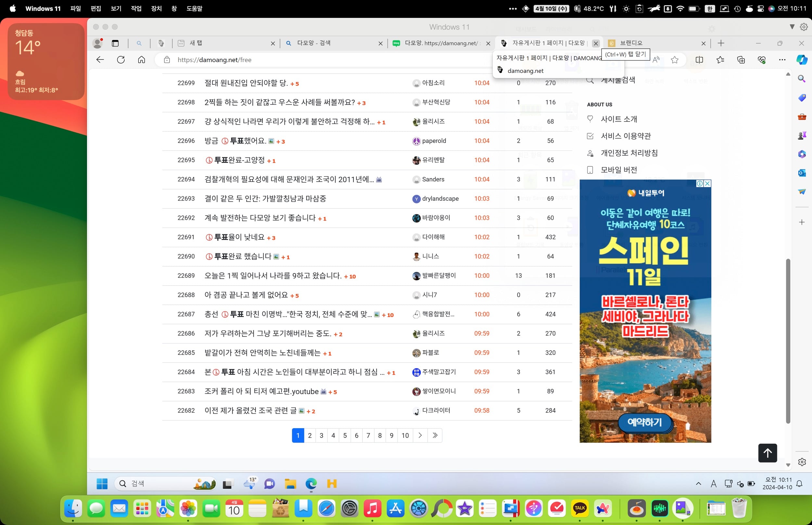Open browser essentials heart icon
Image resolution: width=812 pixels, height=525 pixels.
pyautogui.click(x=762, y=60)
